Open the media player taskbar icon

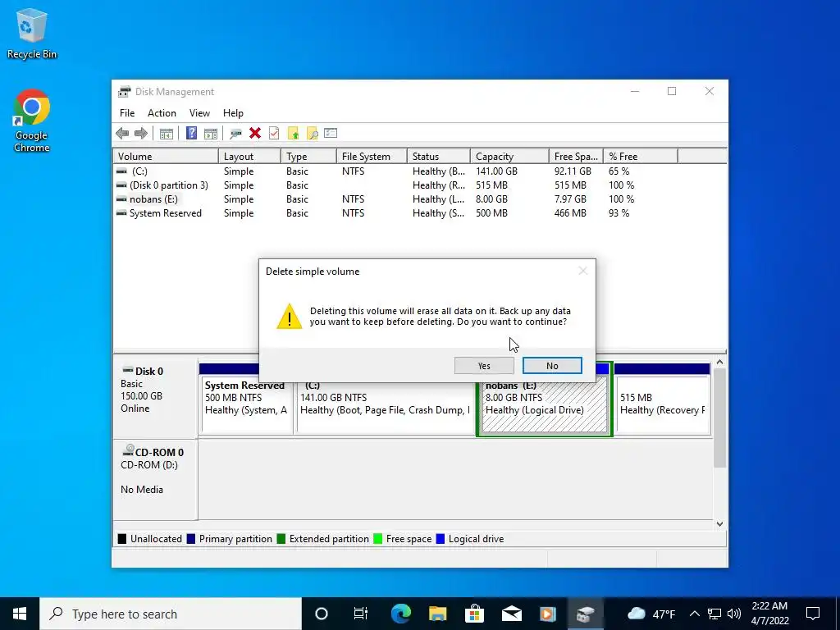[547, 614]
